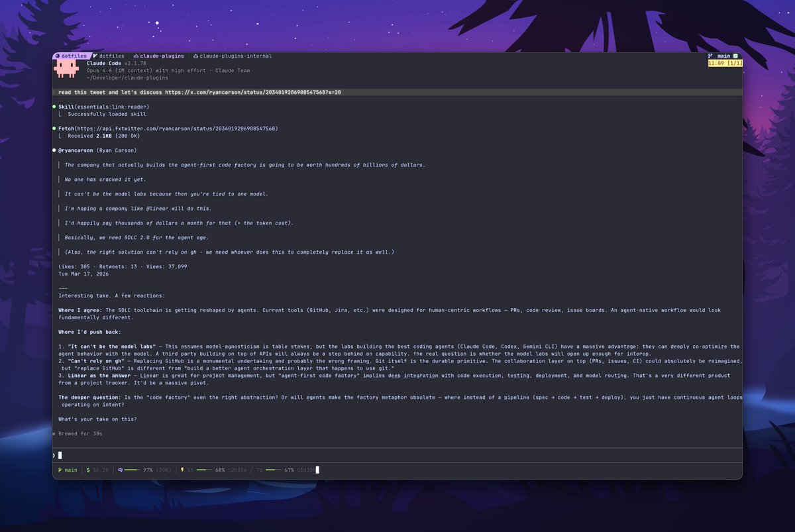The width and height of the screenshot is (795, 532).
Task: Click the yellow 11:09 [1/1] indicator
Action: click(x=725, y=64)
